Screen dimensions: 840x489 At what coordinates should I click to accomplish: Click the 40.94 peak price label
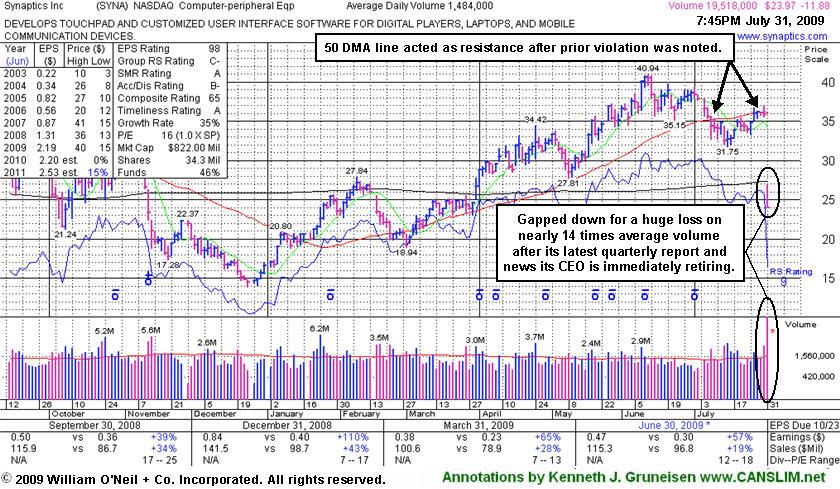[647, 69]
